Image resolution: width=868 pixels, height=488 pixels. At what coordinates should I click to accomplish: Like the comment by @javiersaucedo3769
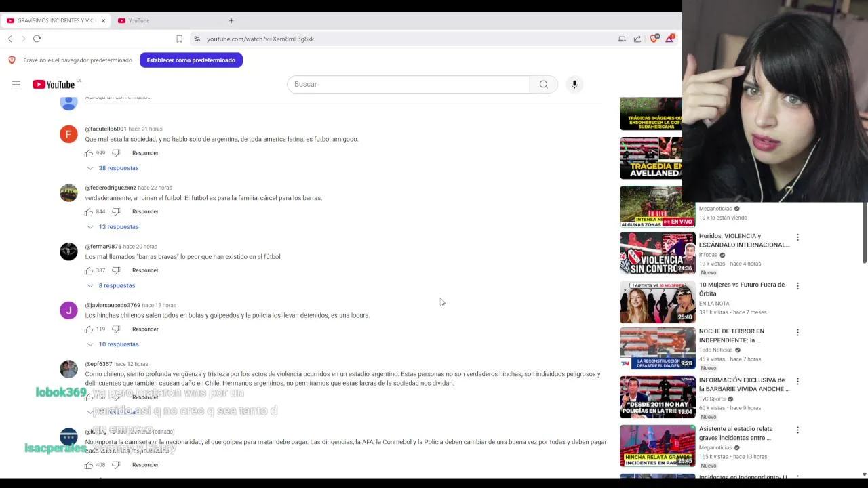click(x=89, y=329)
